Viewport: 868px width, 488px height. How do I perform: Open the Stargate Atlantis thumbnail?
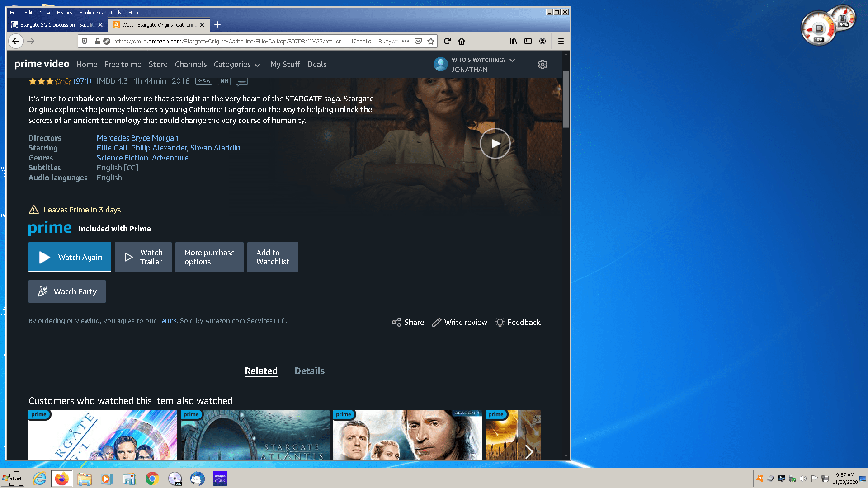coord(255,435)
